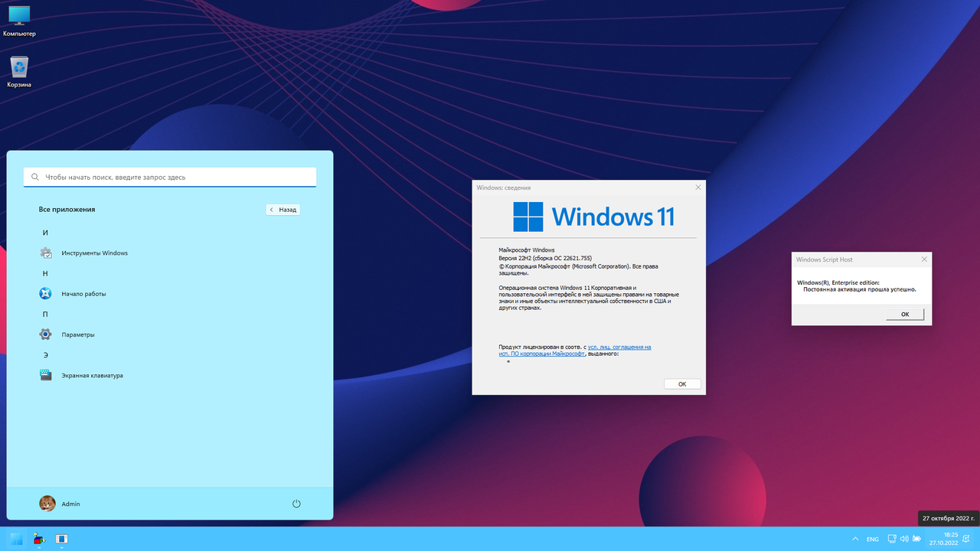Viewport: 980px width, 551px height.
Task: Click the Windows Start button on taskbar
Action: 16,539
